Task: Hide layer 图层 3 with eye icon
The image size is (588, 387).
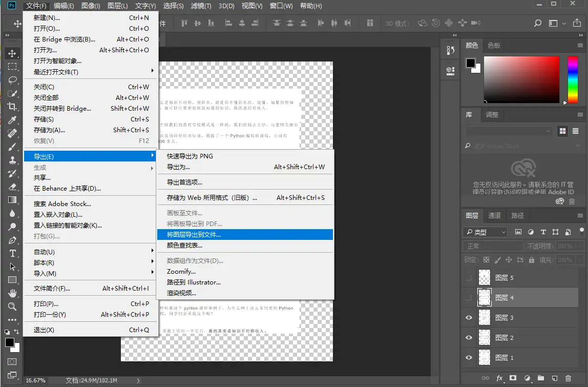Action: click(468, 318)
